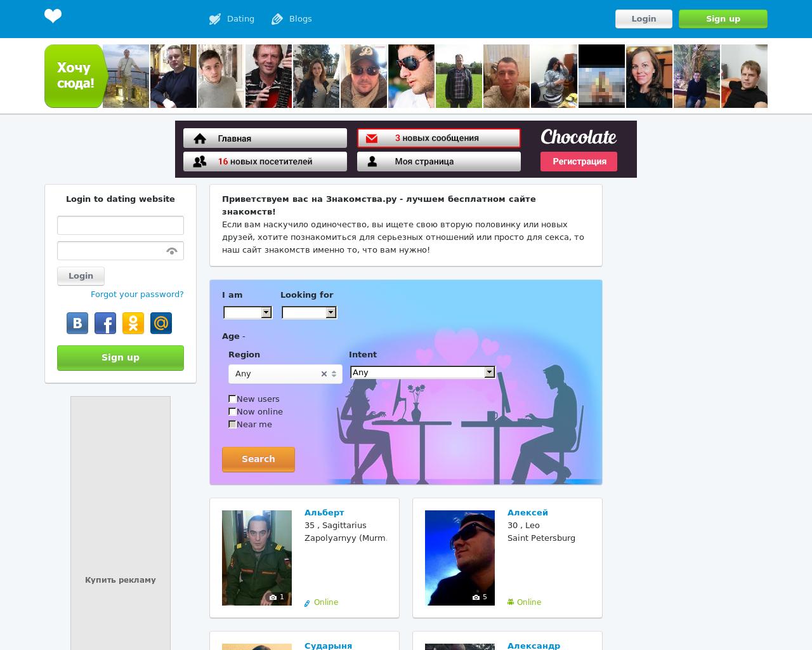Log in with VK icon
Viewport: 812px width, 650px height.
[x=77, y=323]
